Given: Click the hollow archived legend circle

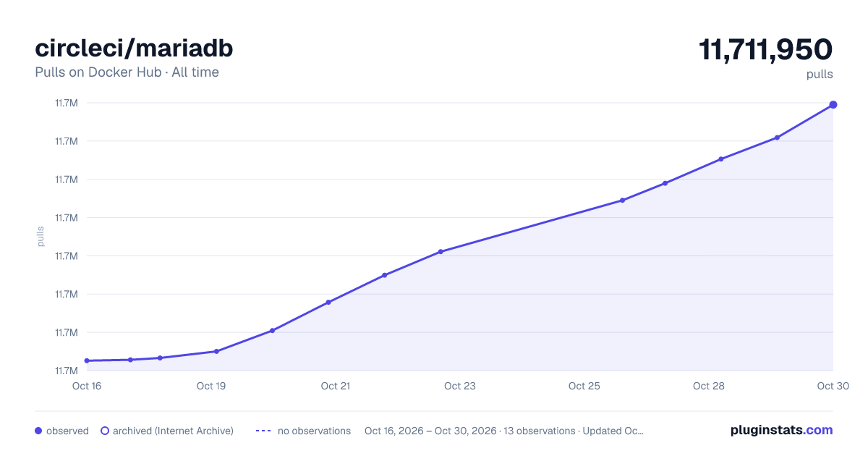Looking at the screenshot, I should click(105, 431).
